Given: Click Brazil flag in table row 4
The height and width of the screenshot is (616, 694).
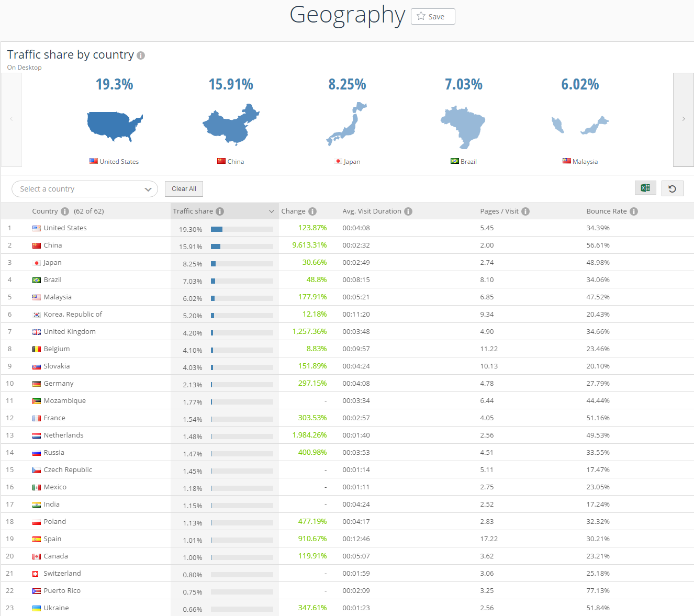Looking at the screenshot, I should click(x=37, y=280).
